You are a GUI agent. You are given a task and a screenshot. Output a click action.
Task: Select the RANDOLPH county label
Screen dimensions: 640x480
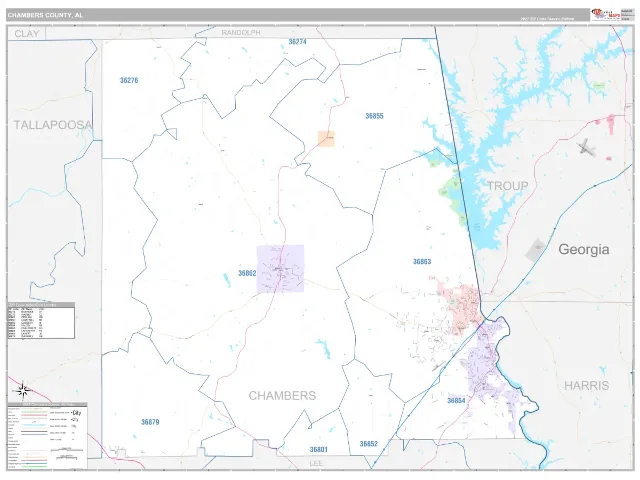pyautogui.click(x=241, y=32)
